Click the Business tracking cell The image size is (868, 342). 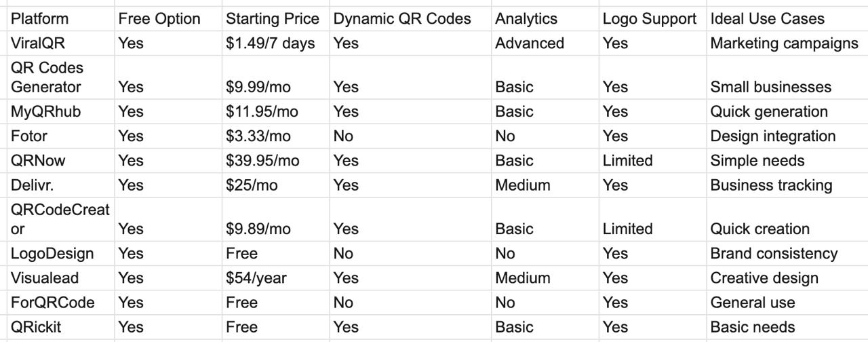(771, 185)
